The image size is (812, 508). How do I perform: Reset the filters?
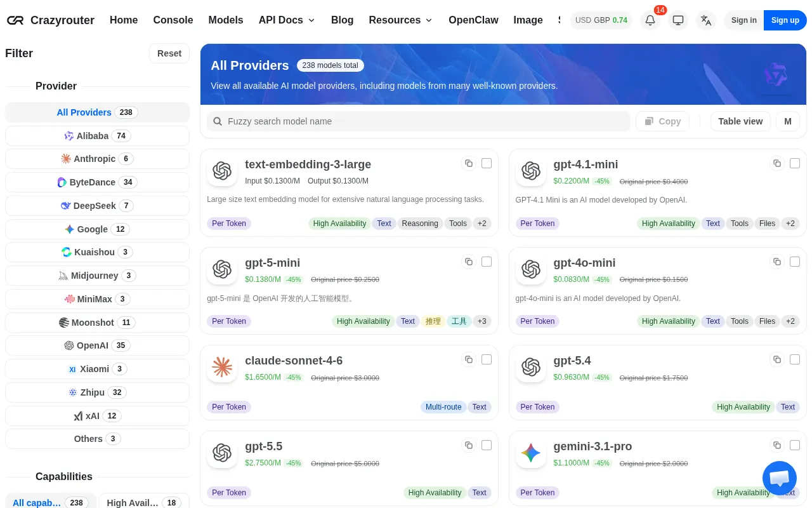169,53
